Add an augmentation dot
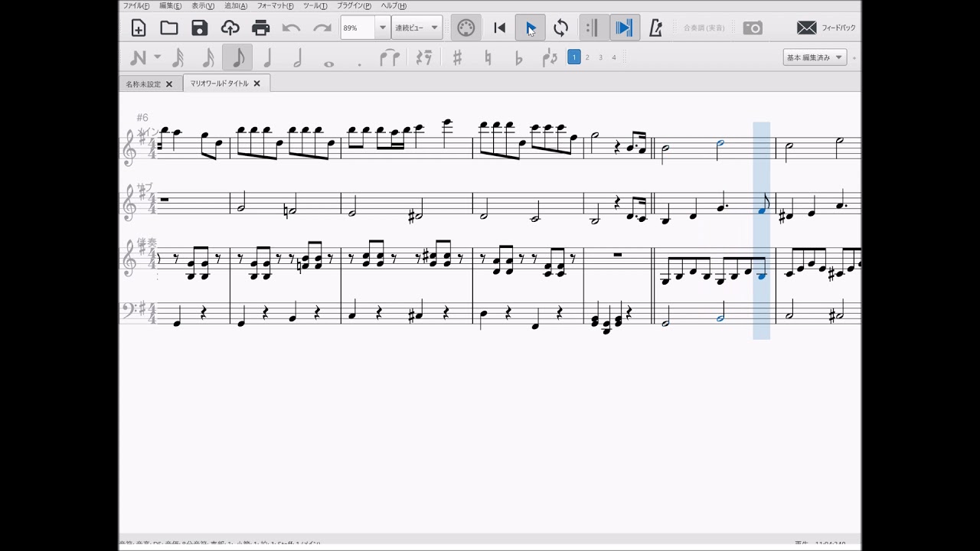 click(359, 65)
